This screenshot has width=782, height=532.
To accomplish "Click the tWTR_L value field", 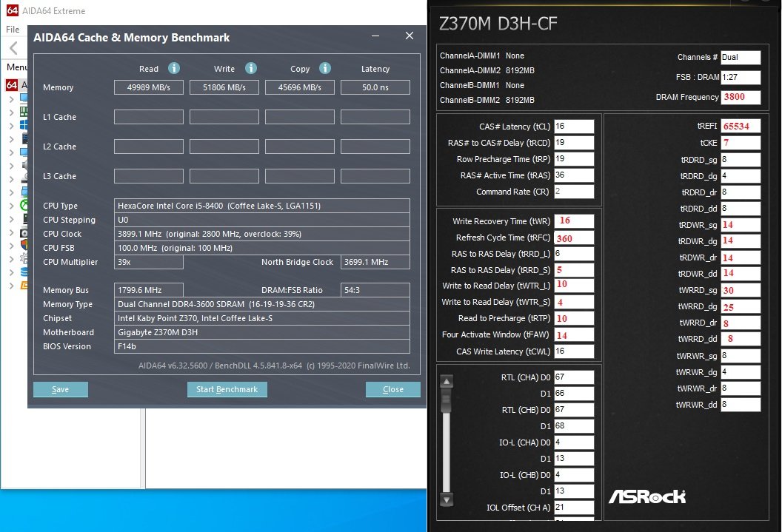I will pos(574,286).
